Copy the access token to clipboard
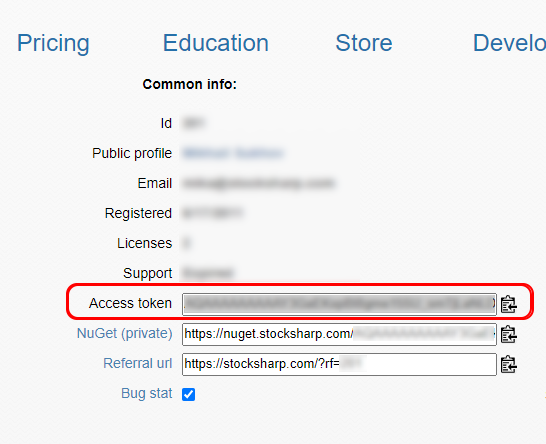This screenshot has height=444, width=546. (508, 304)
